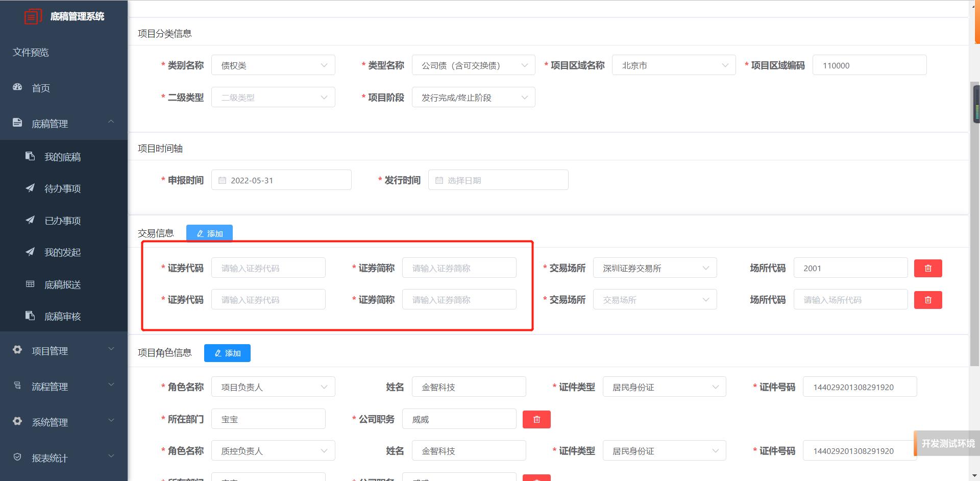980x481 pixels.
Task: Click the 开发测试环境 badge
Action: pyautogui.click(x=947, y=443)
